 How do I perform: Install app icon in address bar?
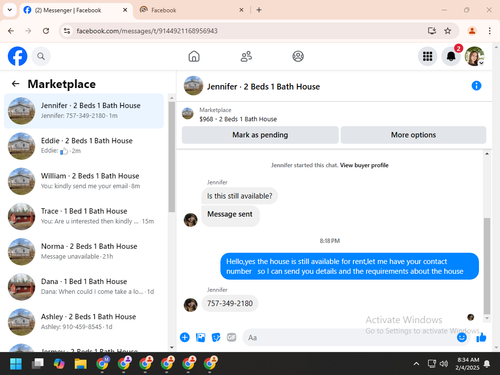pyautogui.click(x=432, y=31)
